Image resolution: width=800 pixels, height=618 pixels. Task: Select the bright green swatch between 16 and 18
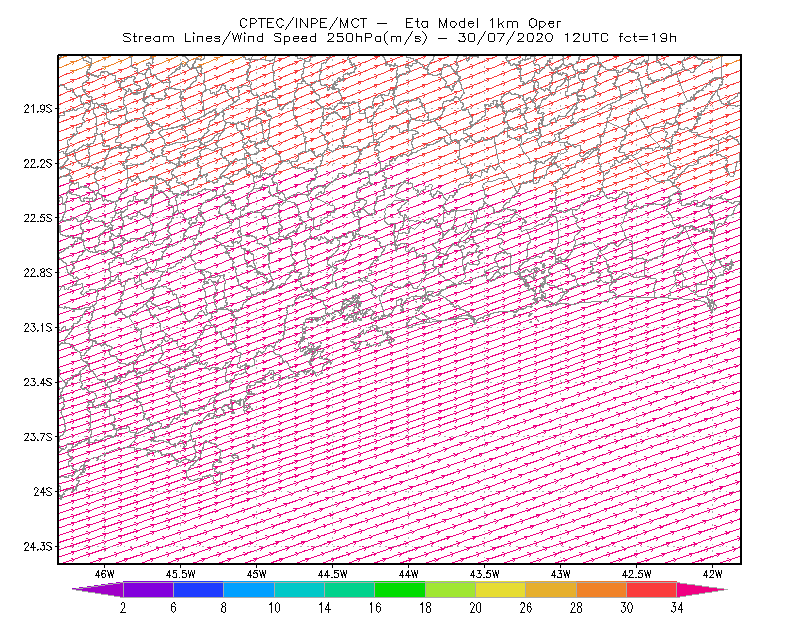400,589
